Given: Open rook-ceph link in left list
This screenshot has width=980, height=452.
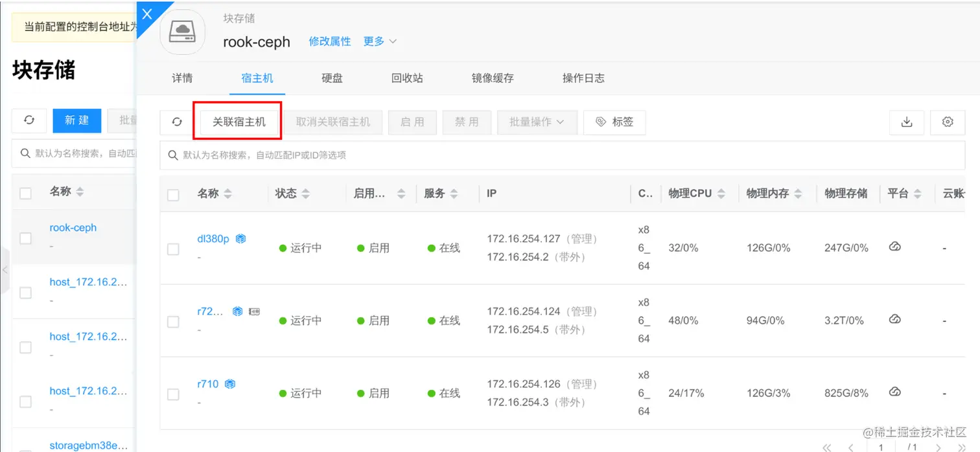Looking at the screenshot, I should (73, 228).
